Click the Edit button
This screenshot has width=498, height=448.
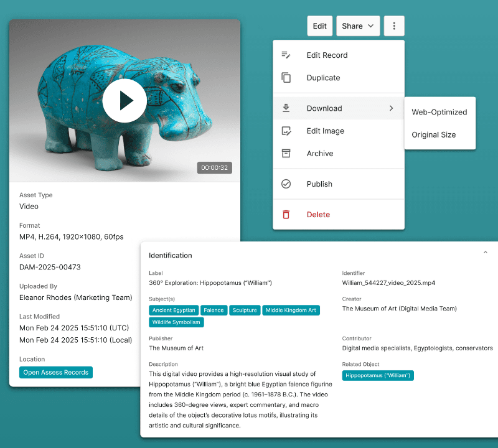pos(319,26)
